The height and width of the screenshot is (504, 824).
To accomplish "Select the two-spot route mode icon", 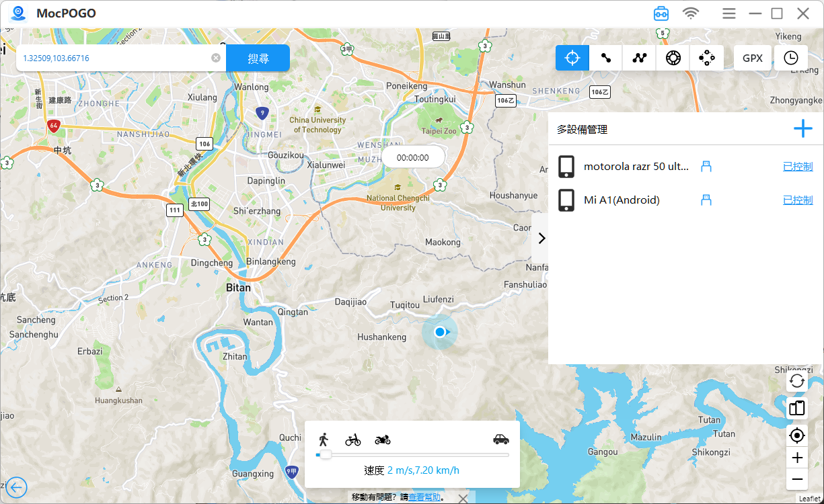I will click(606, 58).
